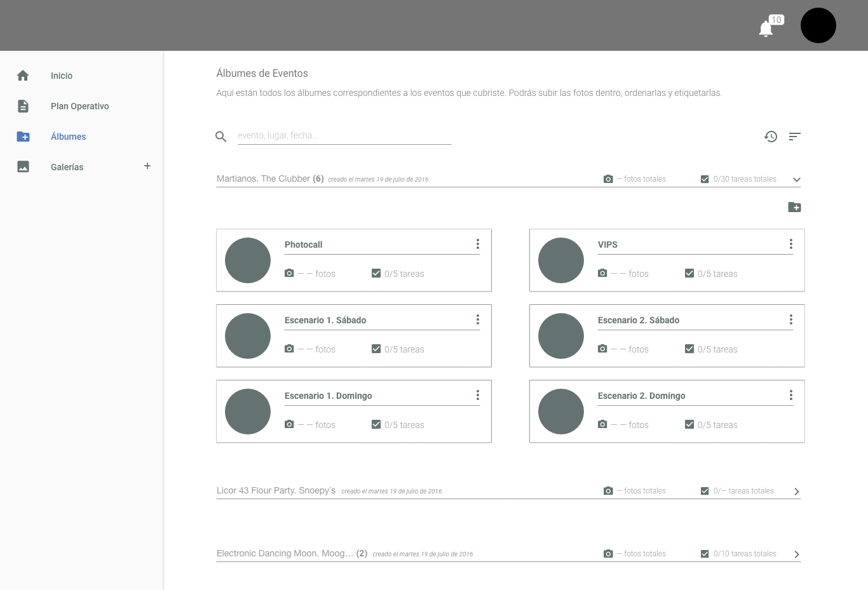Open the Photocall album title

pyautogui.click(x=303, y=245)
